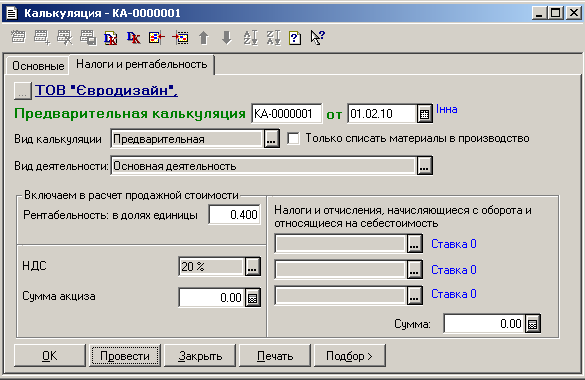Screen dimensions: 585x380
Task: Maximize the Калькуляция window
Action: (555, 13)
